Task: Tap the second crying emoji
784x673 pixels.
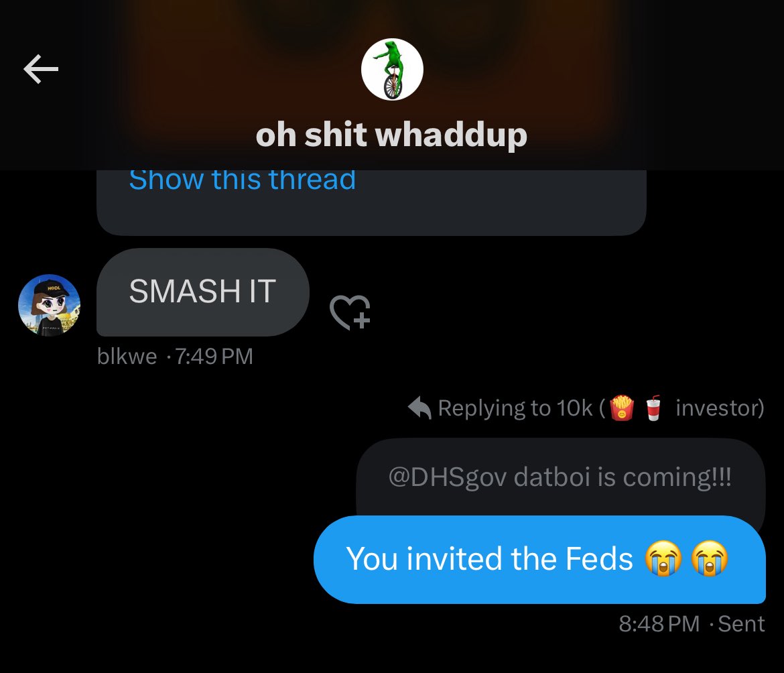Action: click(710, 558)
